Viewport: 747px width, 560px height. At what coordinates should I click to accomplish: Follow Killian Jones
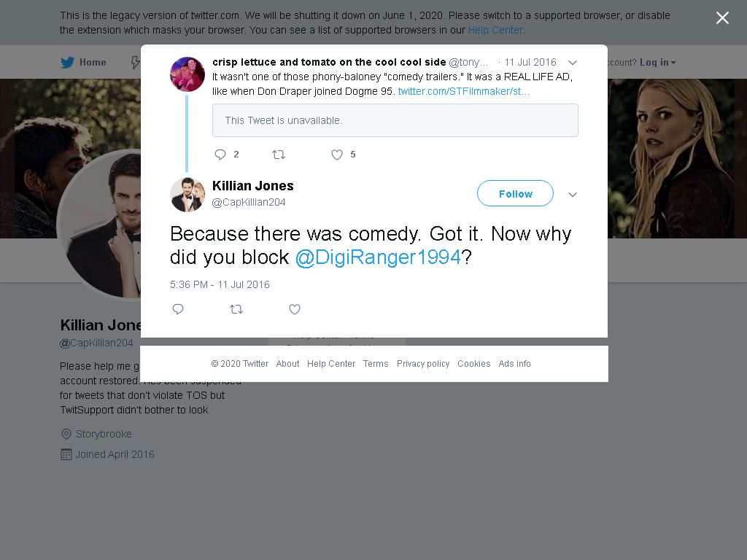515,193
